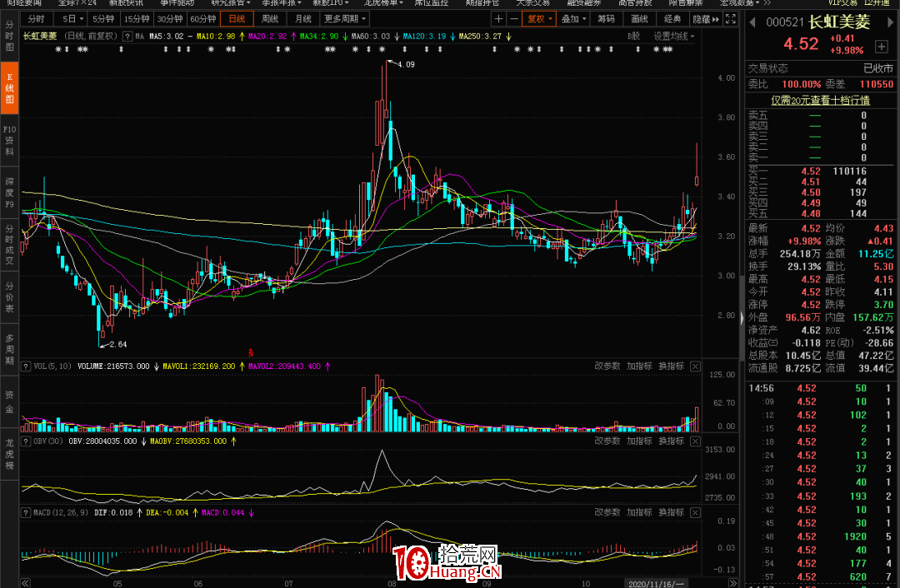Click 换指标 on the MACD panel
Screen dimensions: 900x588
(671, 512)
